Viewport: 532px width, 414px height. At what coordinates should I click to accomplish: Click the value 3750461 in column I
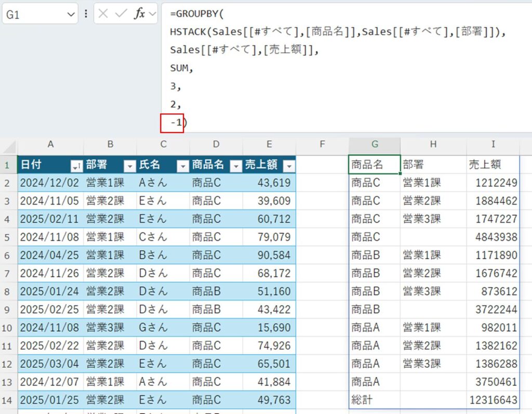(493, 382)
